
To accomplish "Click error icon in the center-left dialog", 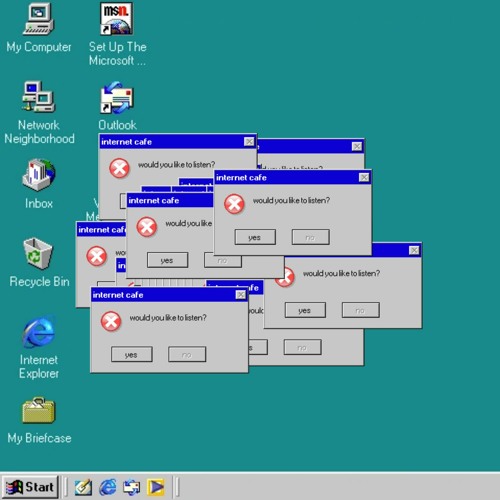I will tap(147, 227).
